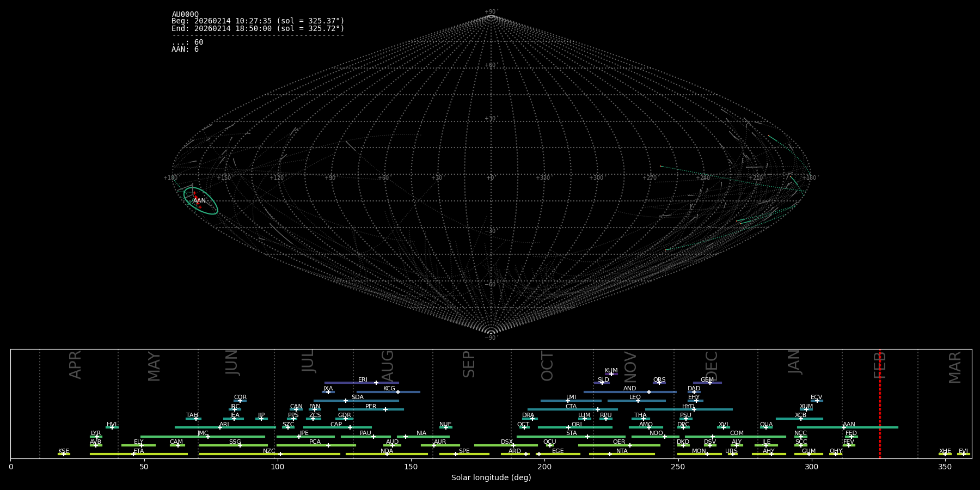
Task: Click the LYR shower label
Action: pyautogui.click(x=96, y=433)
